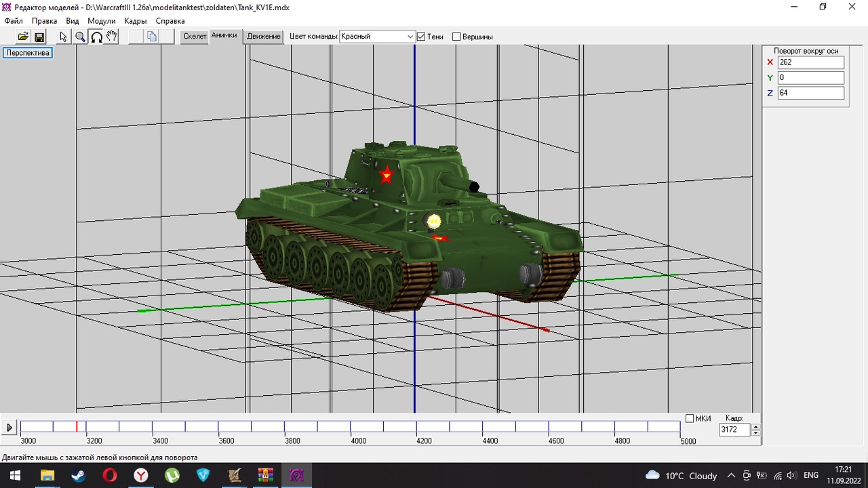Open Yandex Browser from the taskbar
Viewport: 868px width, 488px height.
tap(140, 475)
